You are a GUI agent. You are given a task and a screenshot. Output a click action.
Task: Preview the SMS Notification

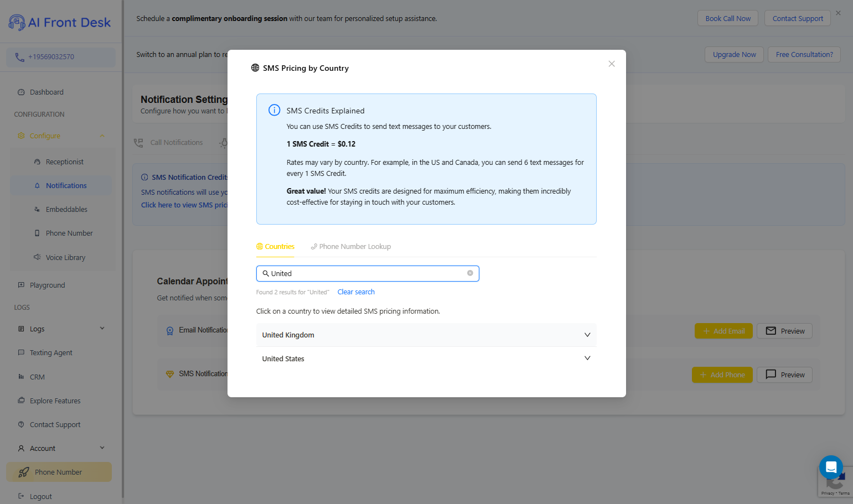[785, 375]
